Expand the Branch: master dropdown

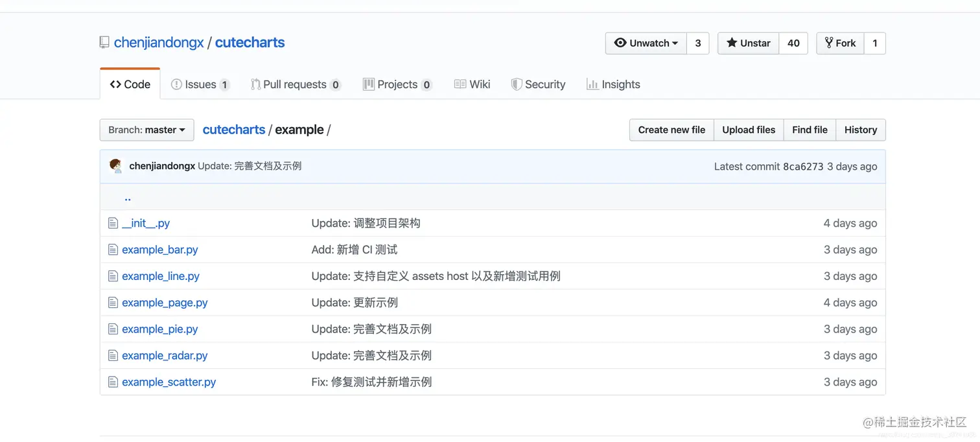click(146, 130)
